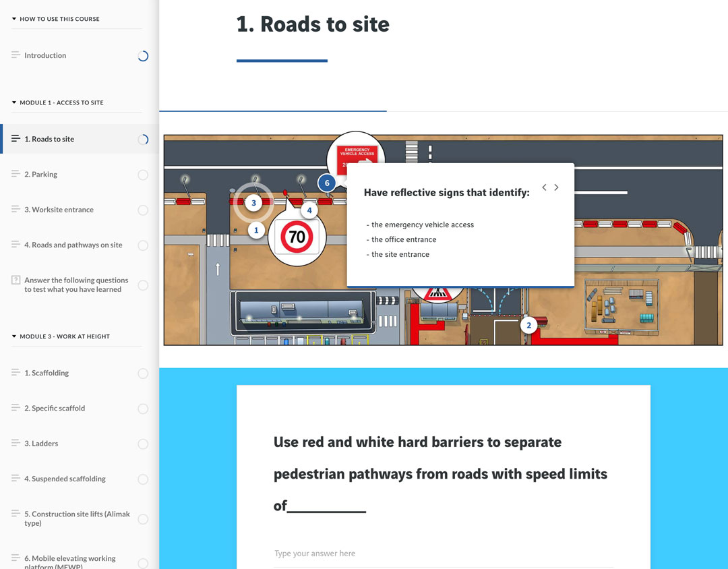This screenshot has width=728, height=569.
Task: Click the Roads to site progress circle
Action: pos(143,140)
